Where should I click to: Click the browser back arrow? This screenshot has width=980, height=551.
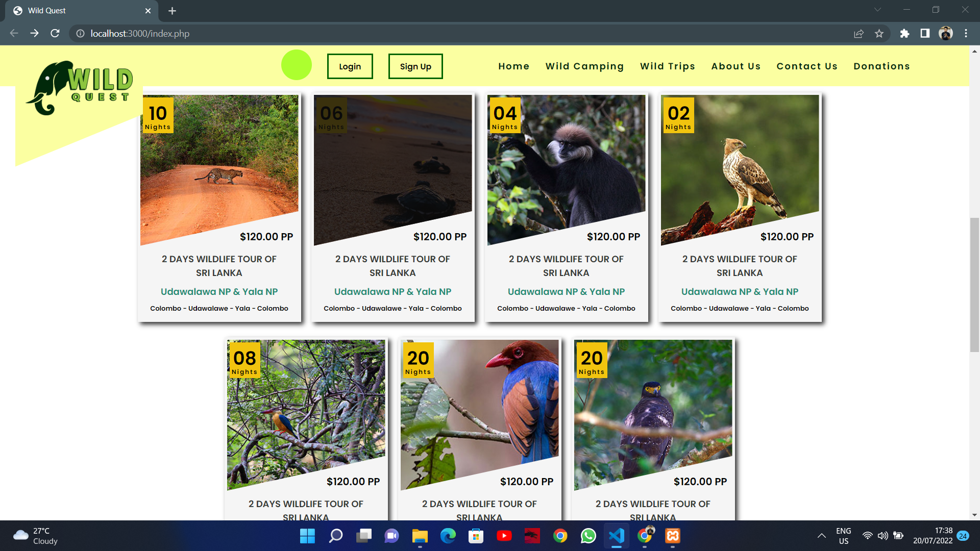point(13,33)
